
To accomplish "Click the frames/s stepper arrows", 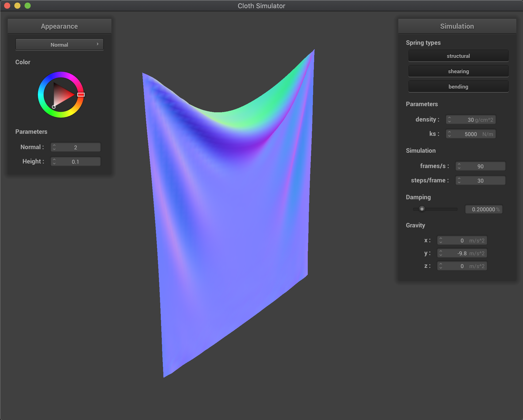I will click(x=459, y=166).
